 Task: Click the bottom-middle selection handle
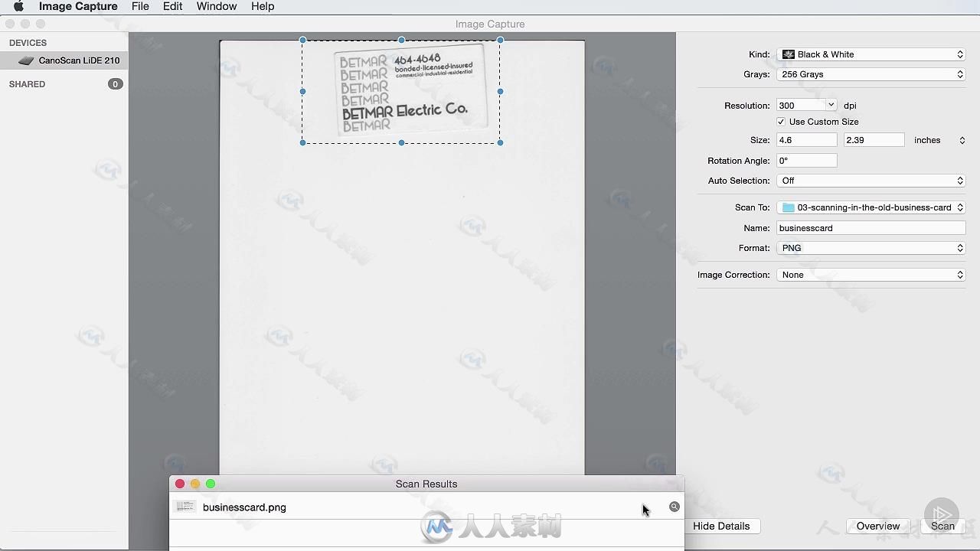click(x=401, y=142)
